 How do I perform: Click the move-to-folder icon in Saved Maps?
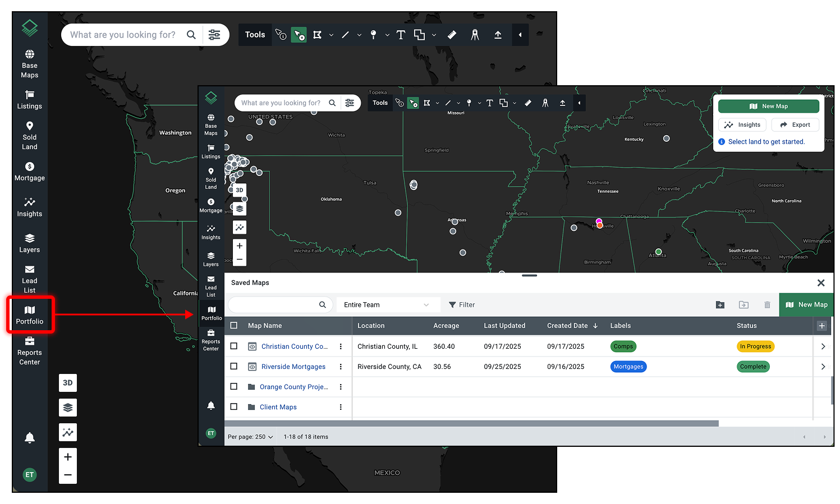743,305
